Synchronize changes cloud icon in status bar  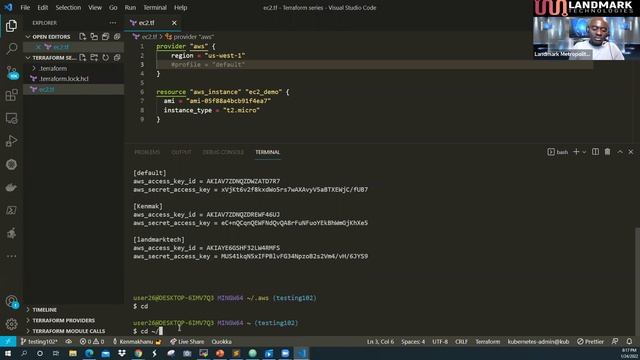tap(69, 342)
